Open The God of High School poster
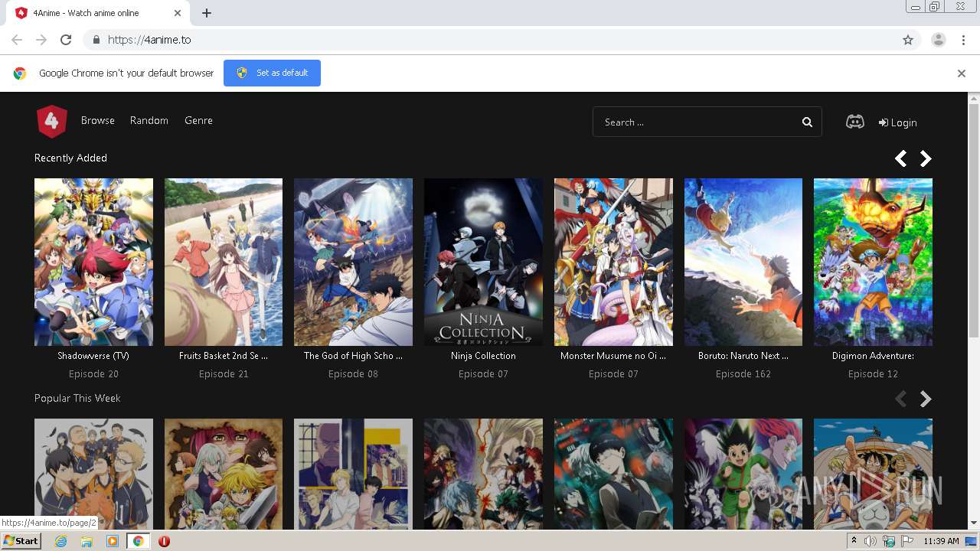The width and height of the screenshot is (980, 551). pyautogui.click(x=353, y=262)
